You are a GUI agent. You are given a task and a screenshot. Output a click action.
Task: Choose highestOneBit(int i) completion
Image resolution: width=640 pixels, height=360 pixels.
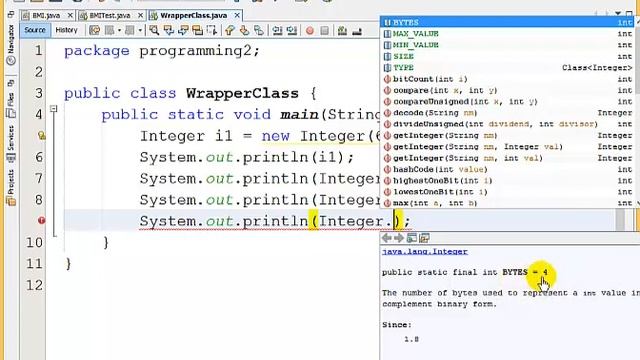click(507, 180)
